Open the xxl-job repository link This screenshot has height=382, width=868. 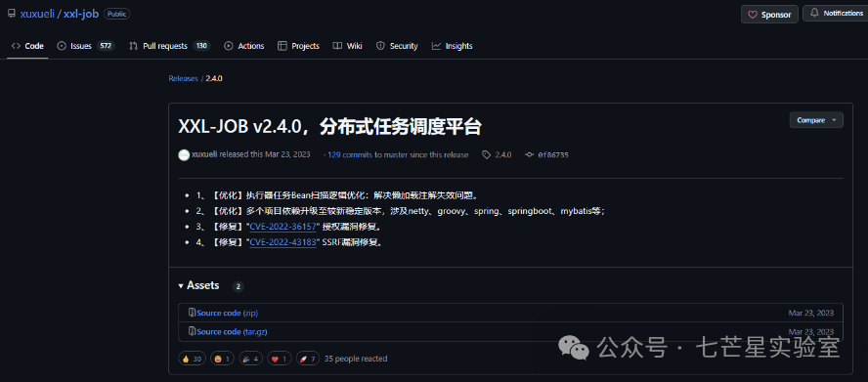(x=81, y=15)
